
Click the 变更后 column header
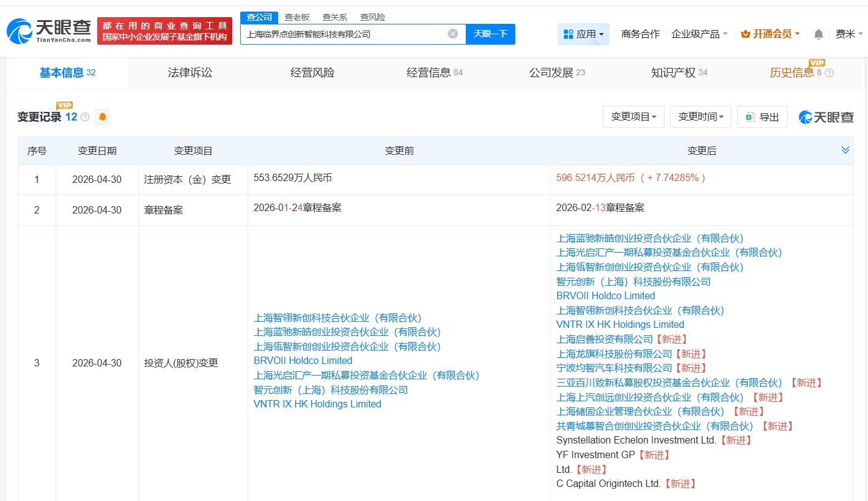702,150
